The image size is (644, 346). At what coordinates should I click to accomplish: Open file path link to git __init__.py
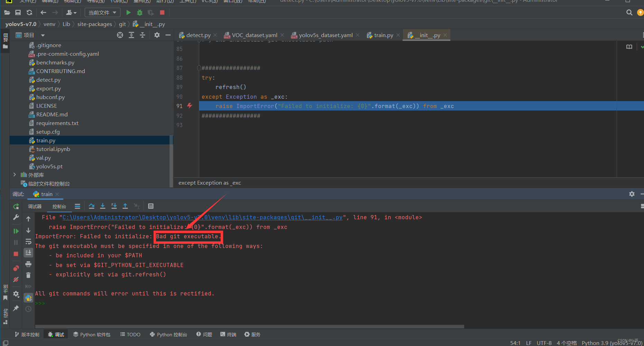click(x=203, y=218)
